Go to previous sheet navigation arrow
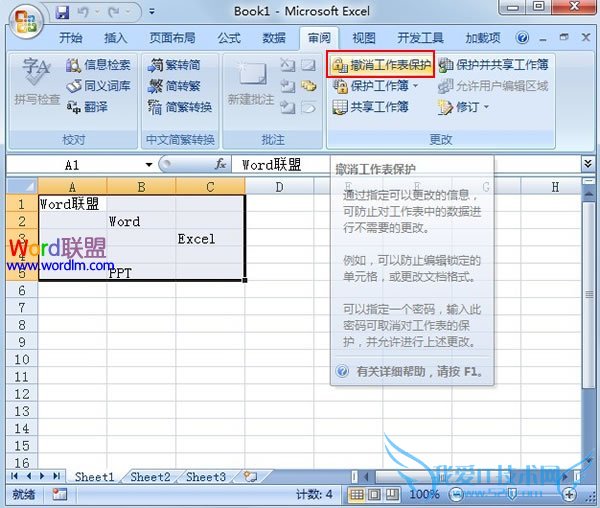The height and width of the screenshot is (508, 600). point(29,476)
